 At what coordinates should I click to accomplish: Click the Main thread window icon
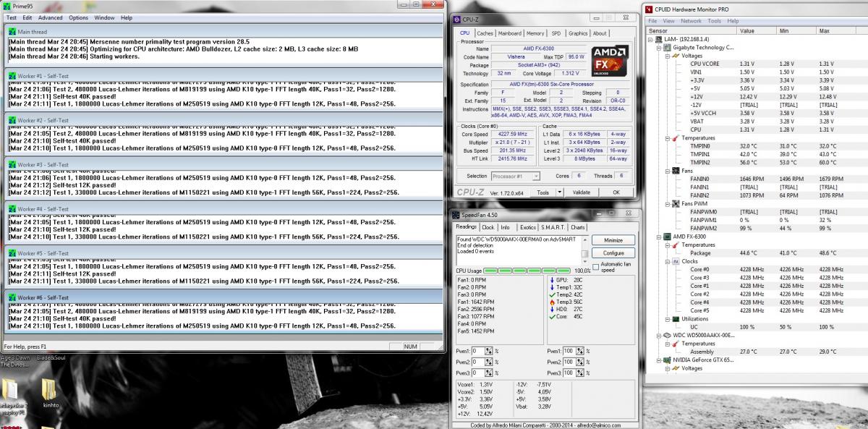[12, 32]
